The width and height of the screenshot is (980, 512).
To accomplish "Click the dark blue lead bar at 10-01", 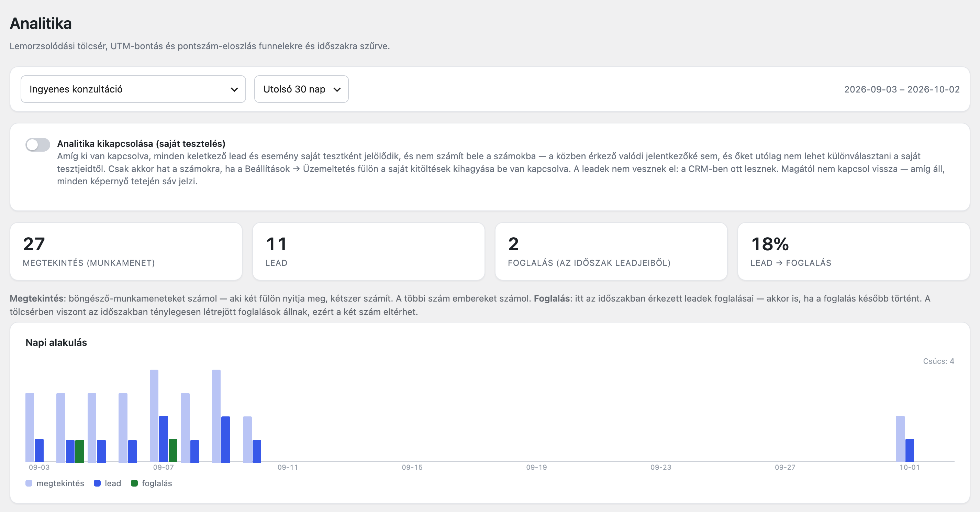I will (910, 450).
